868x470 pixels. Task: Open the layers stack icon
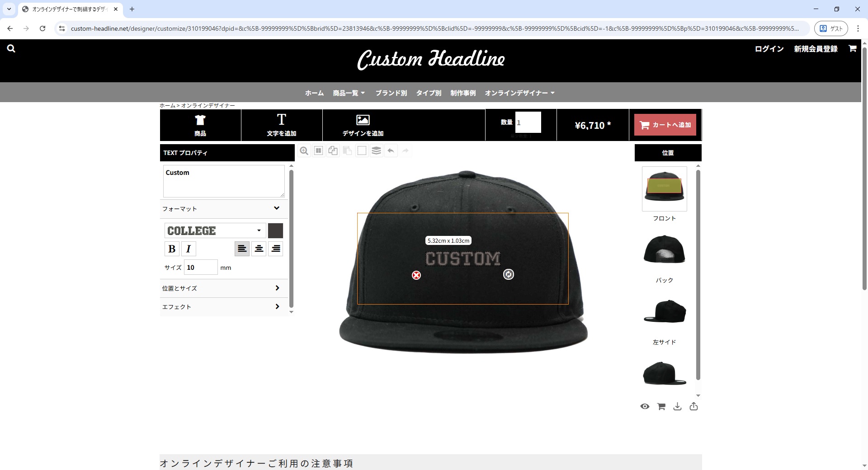click(376, 151)
